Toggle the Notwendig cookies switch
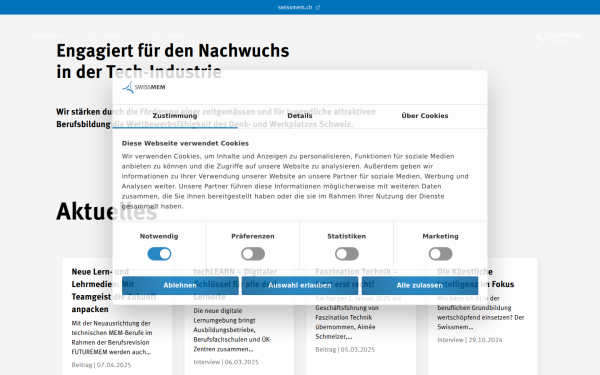Image resolution: width=600 pixels, height=375 pixels. tap(159, 254)
